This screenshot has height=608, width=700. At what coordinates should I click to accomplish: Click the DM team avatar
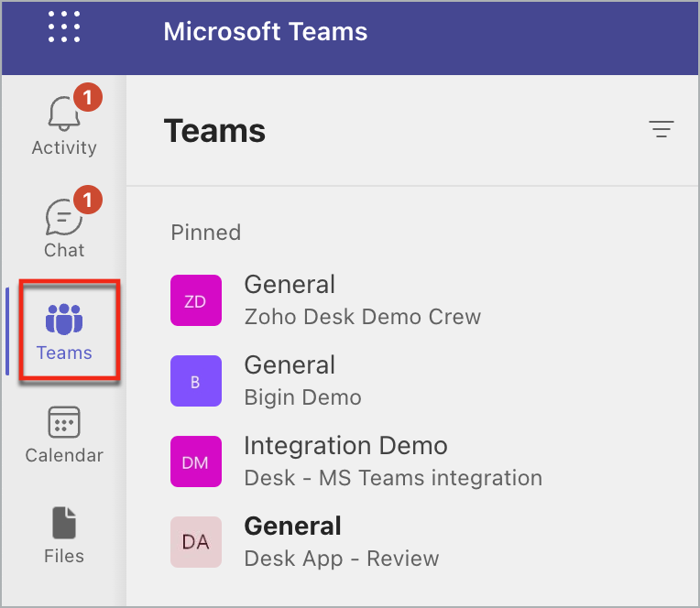(196, 461)
